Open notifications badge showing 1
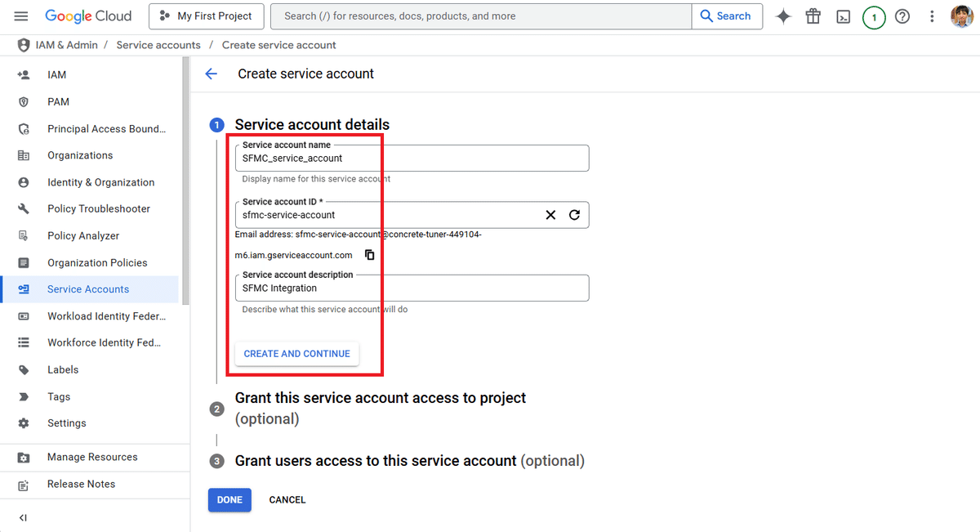The width and height of the screenshot is (980, 532). coord(874,16)
